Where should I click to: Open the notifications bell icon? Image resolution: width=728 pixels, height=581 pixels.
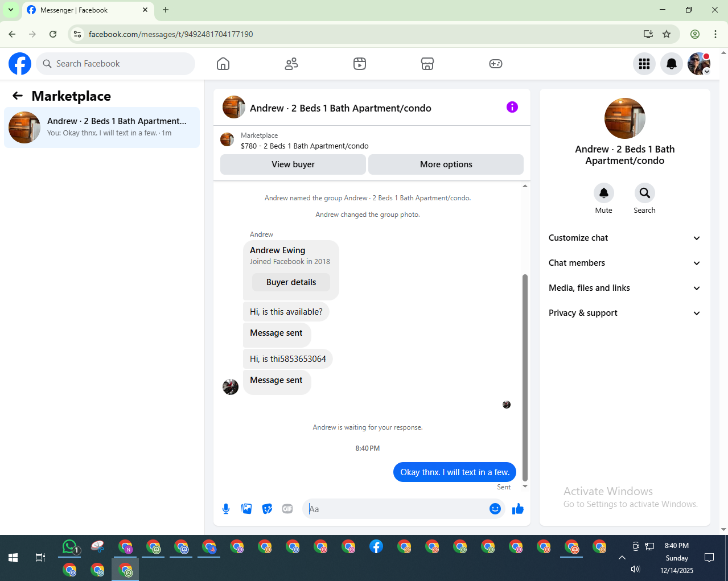point(672,64)
